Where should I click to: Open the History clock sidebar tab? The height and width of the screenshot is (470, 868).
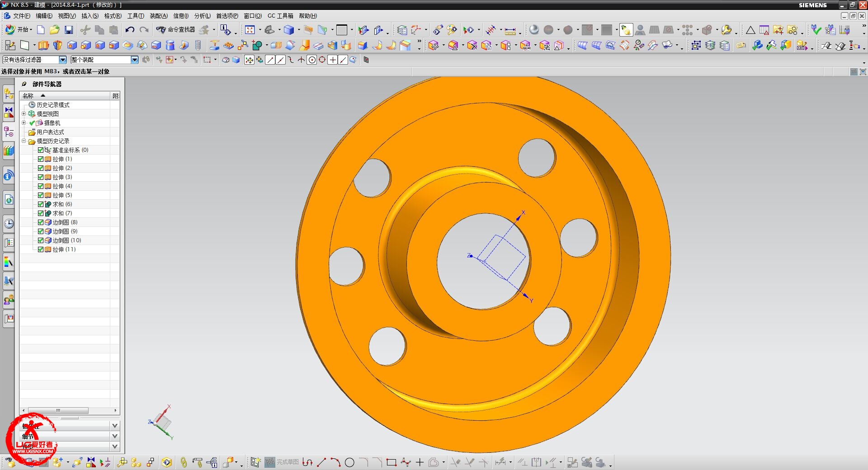[9, 224]
